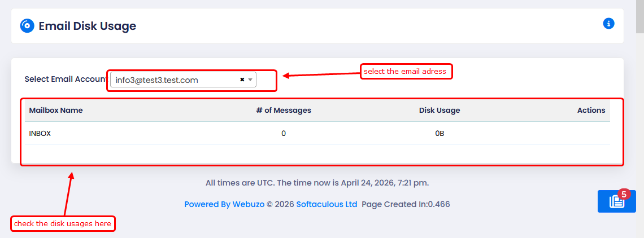Image resolution: width=644 pixels, height=238 pixels.
Task: Click the 'select the email adress' annotation
Action: click(x=406, y=72)
